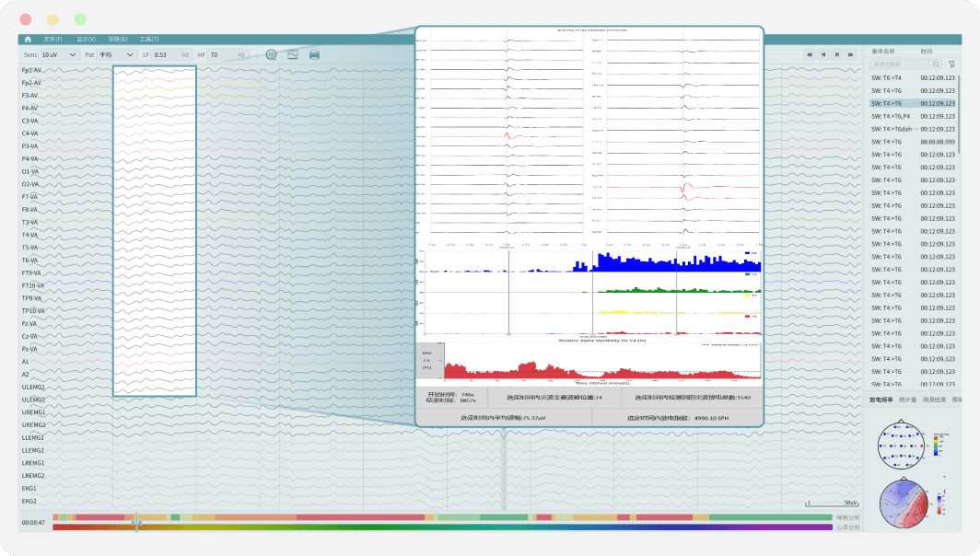The width and height of the screenshot is (980, 556).
Task: Select the ULEMG1 channel label
Action: pyautogui.click(x=33, y=388)
